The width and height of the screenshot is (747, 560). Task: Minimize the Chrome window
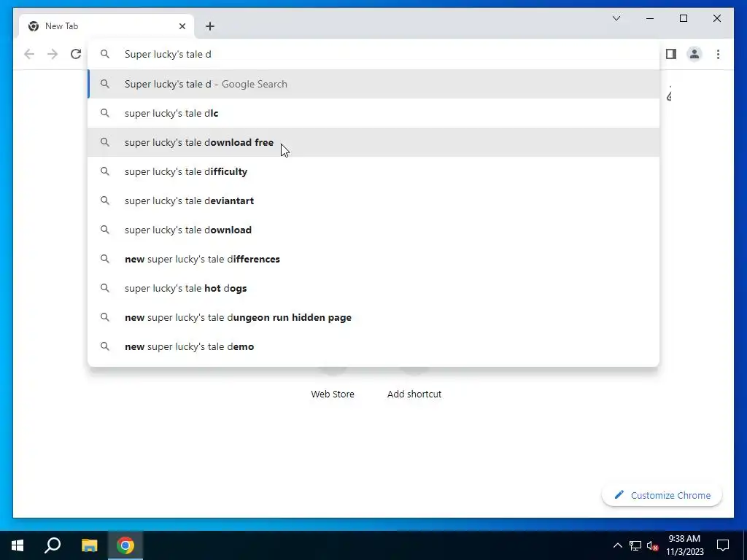650,18
